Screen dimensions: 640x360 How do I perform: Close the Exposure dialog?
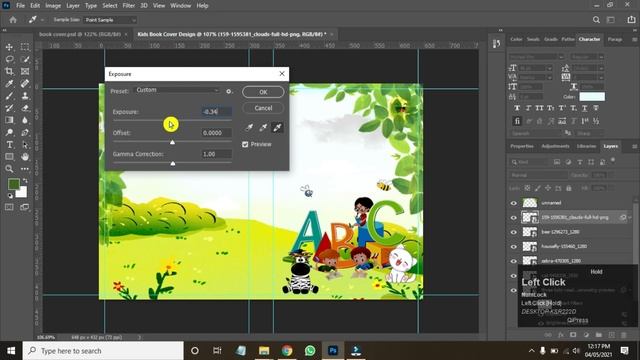(282, 74)
